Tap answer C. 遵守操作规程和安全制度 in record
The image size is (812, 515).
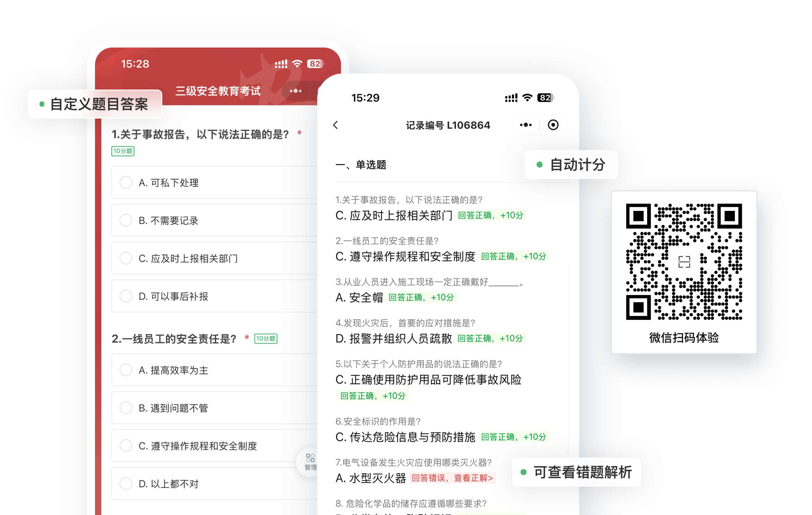click(405, 257)
